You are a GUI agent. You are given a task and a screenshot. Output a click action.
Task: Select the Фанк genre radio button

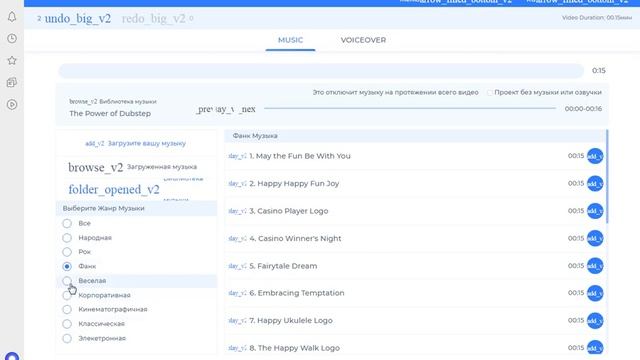[67, 267]
